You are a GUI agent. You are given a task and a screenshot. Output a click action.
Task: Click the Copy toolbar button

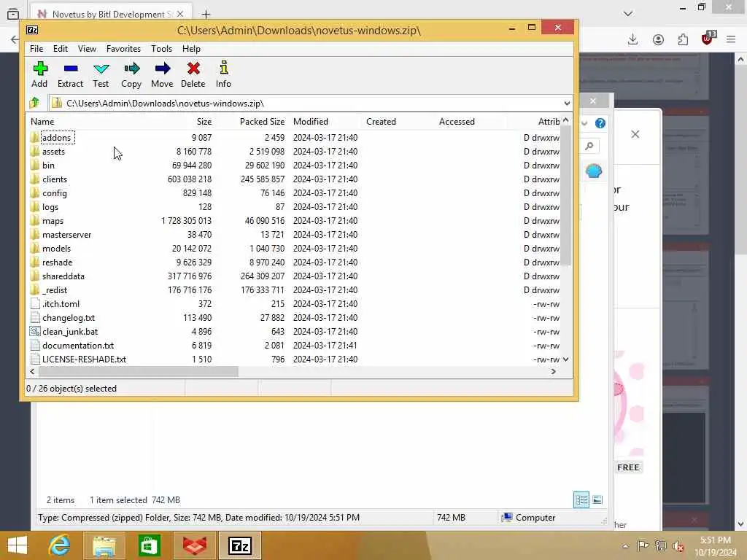131,74
